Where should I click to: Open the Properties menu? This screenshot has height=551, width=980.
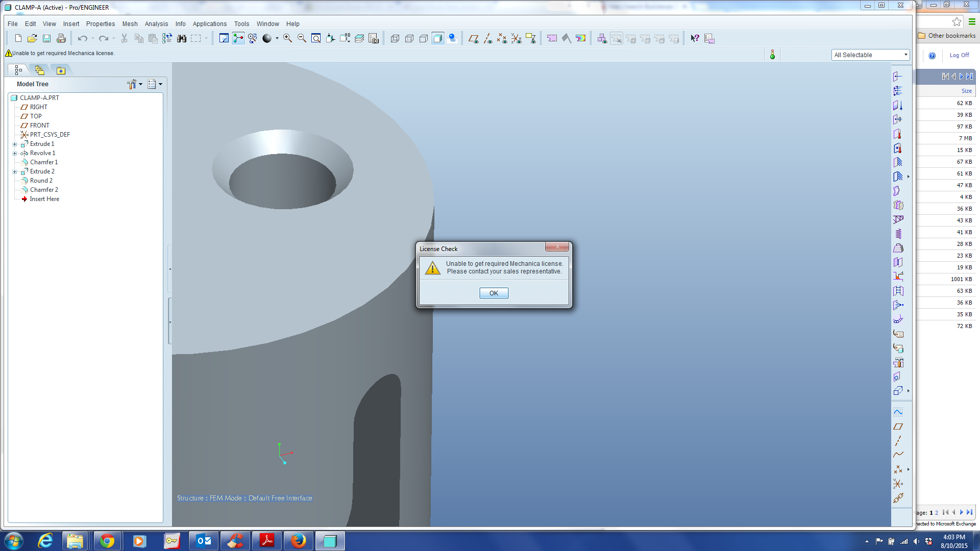pos(101,24)
